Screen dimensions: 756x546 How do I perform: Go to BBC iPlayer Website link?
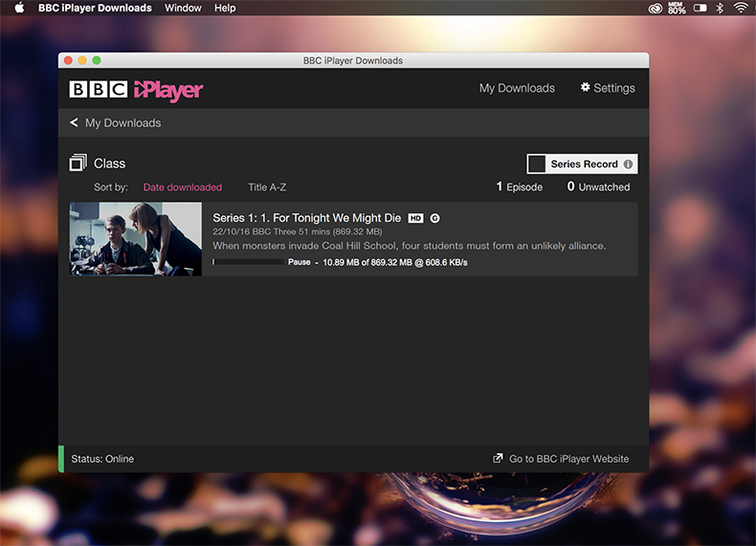(x=569, y=459)
